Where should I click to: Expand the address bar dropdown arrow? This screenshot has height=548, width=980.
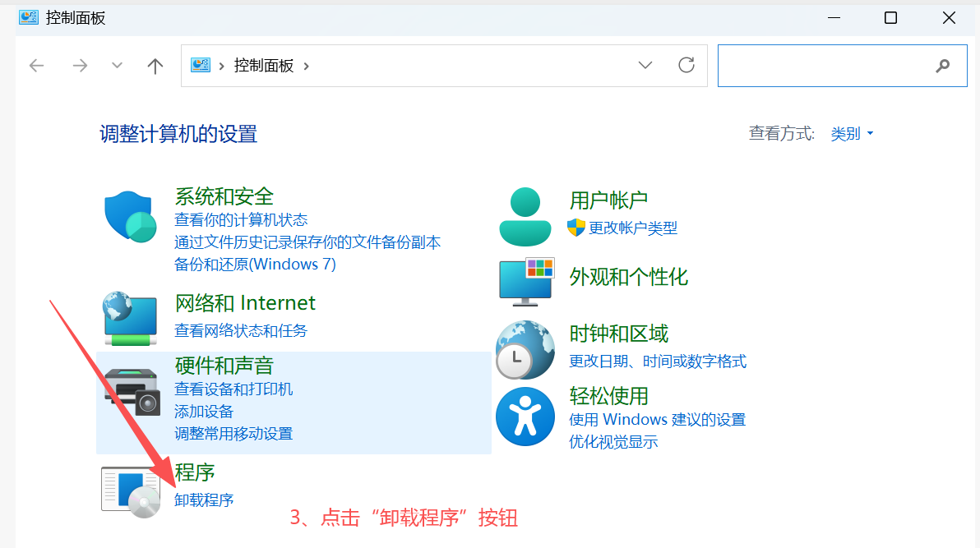point(645,65)
